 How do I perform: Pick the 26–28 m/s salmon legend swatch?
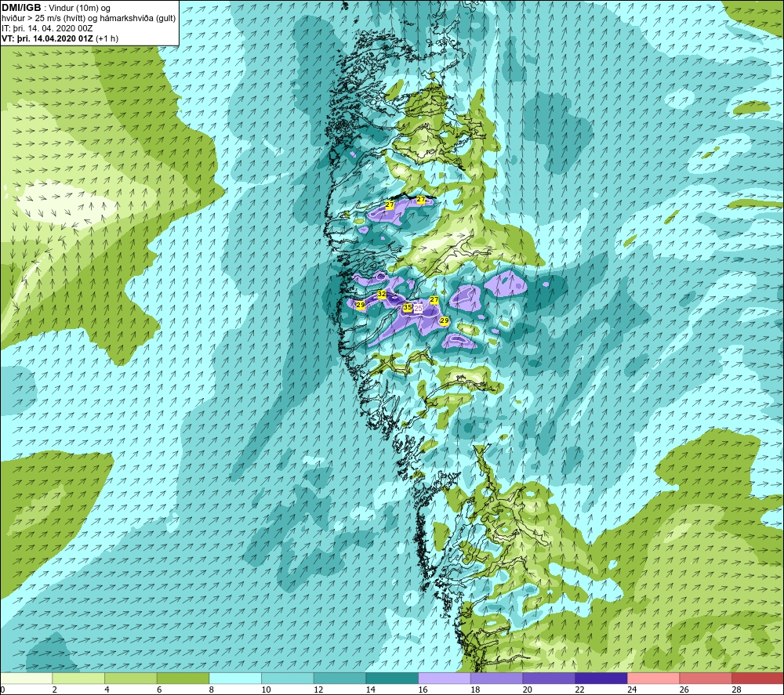click(x=706, y=678)
